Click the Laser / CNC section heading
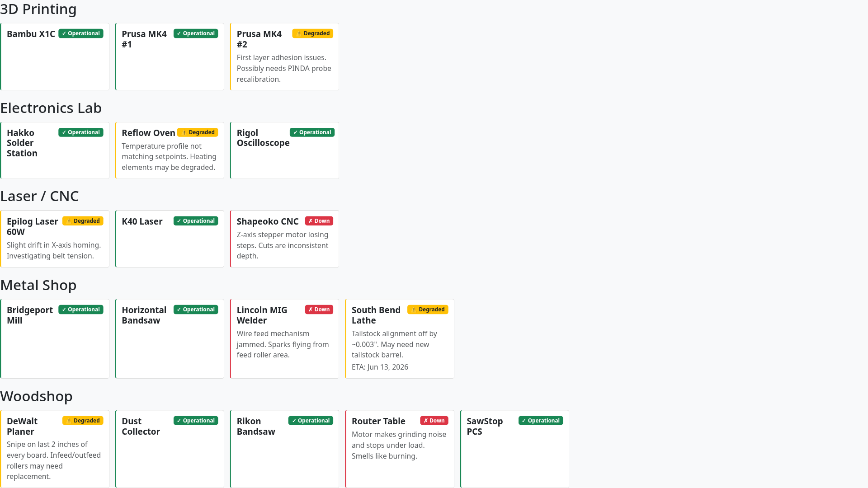The width and height of the screenshot is (868, 488). [39, 196]
